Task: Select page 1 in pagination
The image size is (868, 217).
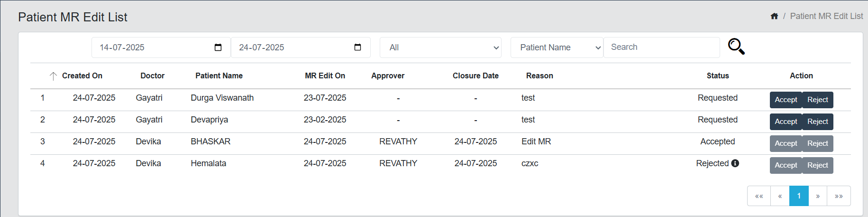Action: pyautogui.click(x=799, y=196)
